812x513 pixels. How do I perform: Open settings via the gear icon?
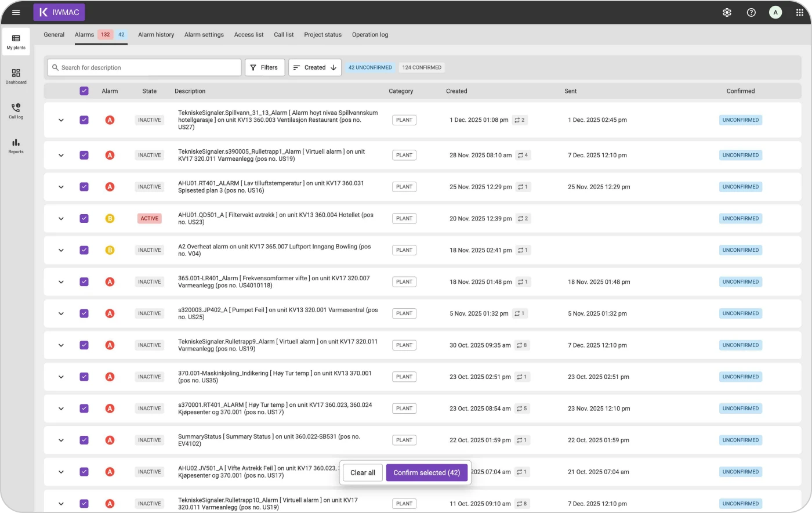pyautogui.click(x=727, y=12)
